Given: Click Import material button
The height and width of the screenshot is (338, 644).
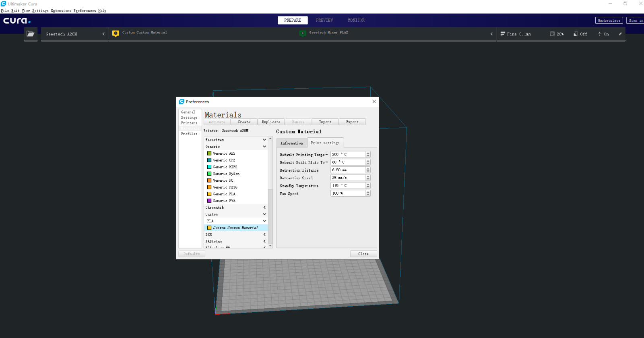Looking at the screenshot, I should (325, 122).
